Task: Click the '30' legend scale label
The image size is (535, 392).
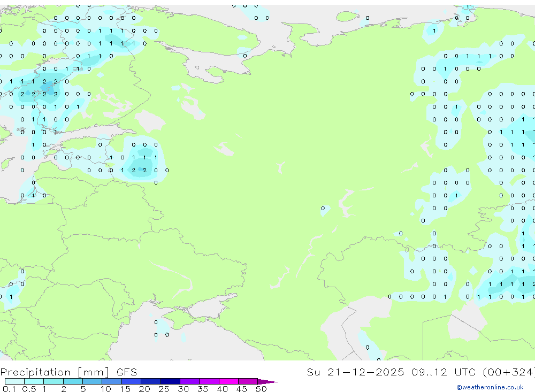Action: (183, 389)
